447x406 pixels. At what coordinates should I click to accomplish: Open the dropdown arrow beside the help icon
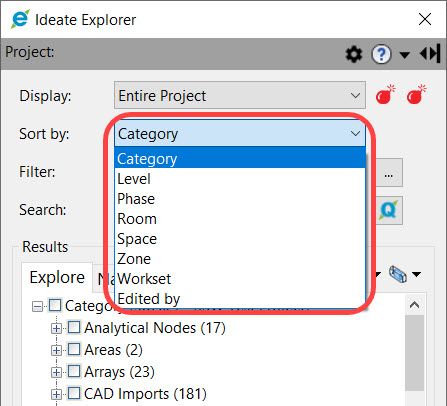click(x=404, y=55)
